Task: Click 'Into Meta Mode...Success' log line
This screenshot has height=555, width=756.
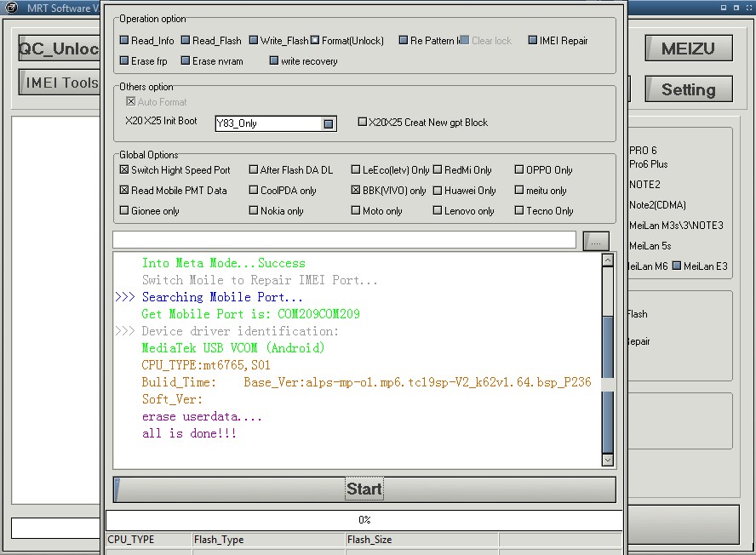Action: coord(224,263)
